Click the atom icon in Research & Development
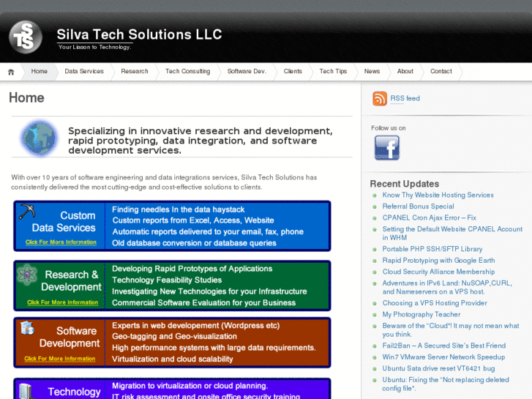The image size is (532, 399). click(x=27, y=275)
